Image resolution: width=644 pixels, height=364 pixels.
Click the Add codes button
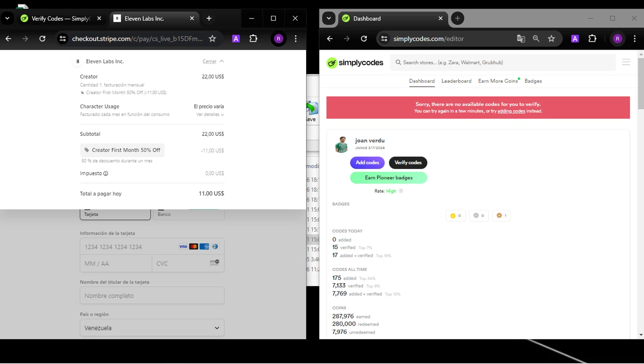click(368, 162)
